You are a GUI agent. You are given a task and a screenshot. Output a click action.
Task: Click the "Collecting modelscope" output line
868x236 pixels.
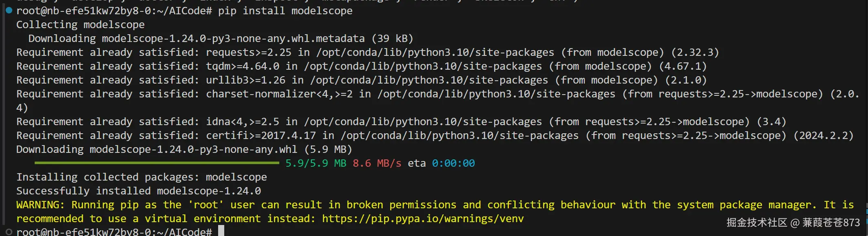(80, 25)
